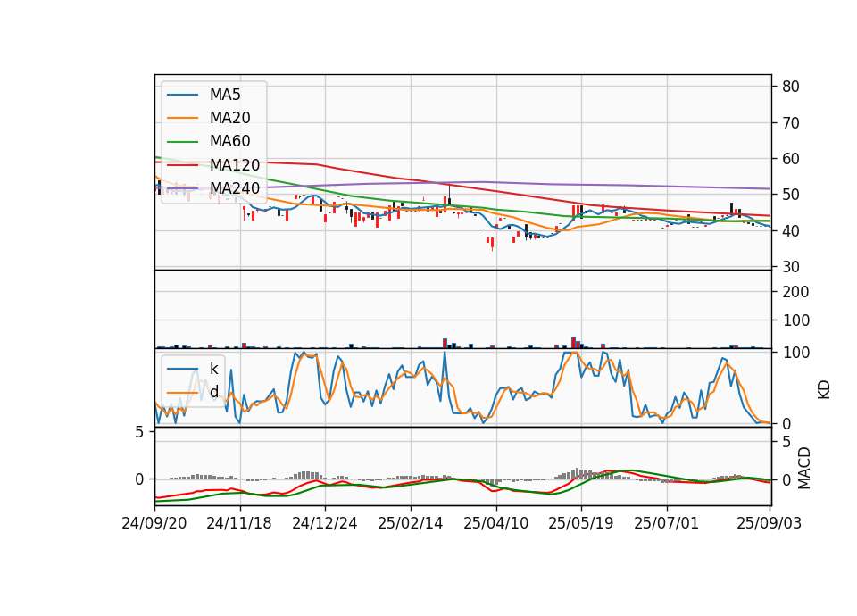Click the price axis value 60
The image size is (857, 616).
tap(790, 159)
